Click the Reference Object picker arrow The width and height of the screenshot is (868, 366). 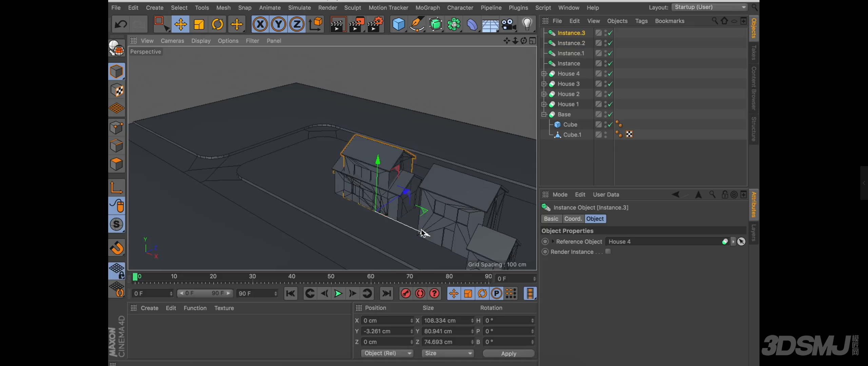click(741, 242)
